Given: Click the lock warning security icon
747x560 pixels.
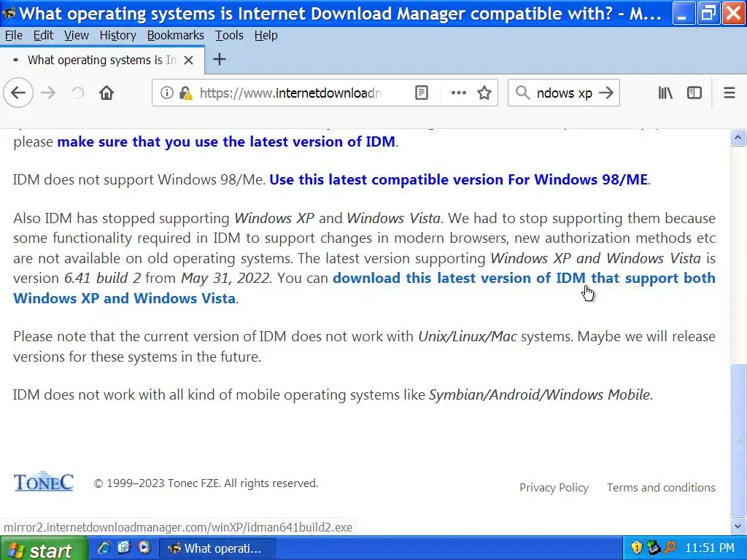Looking at the screenshot, I should (186, 93).
